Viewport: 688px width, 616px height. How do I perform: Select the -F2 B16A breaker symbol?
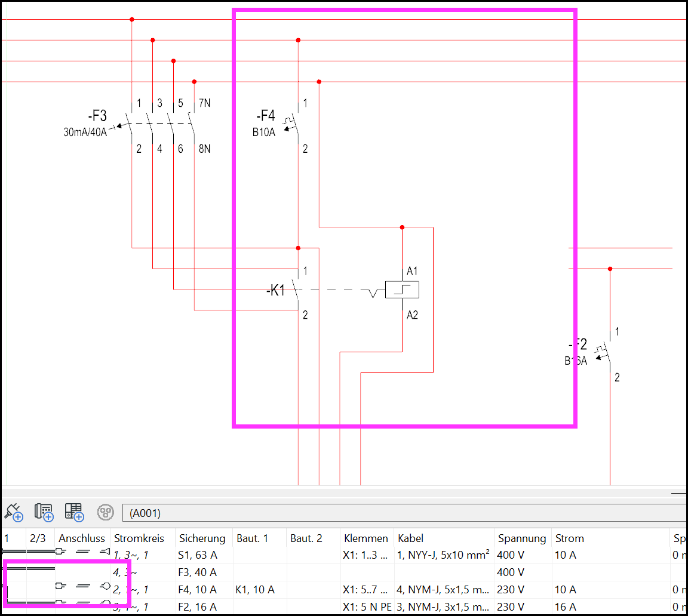click(x=606, y=354)
